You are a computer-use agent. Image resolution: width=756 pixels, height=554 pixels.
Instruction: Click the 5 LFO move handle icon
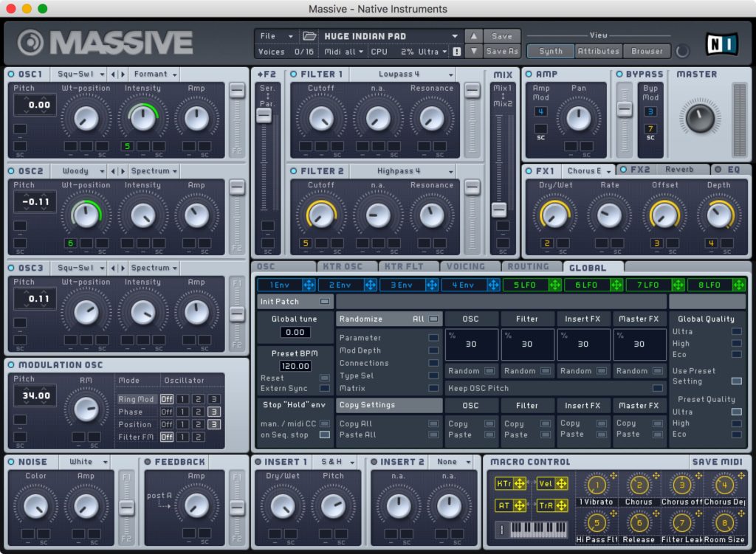click(x=554, y=285)
